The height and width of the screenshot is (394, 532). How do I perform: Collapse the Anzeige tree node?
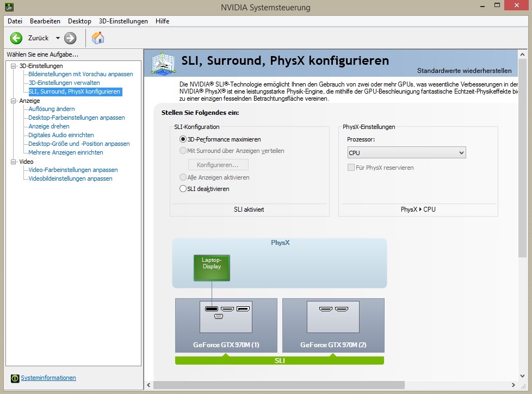pos(13,101)
